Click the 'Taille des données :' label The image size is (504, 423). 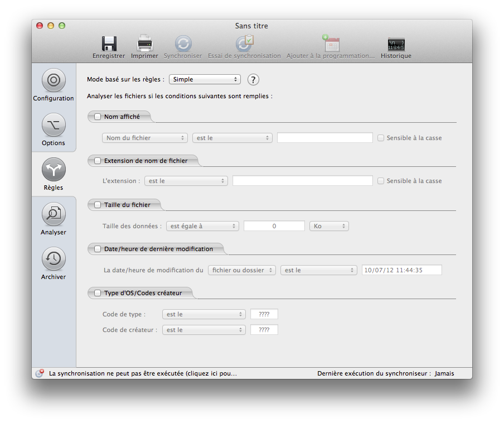pyautogui.click(x=132, y=226)
